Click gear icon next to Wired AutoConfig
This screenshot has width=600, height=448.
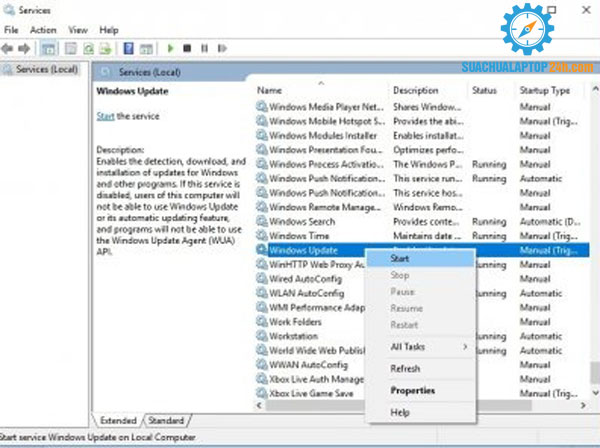tap(262, 279)
